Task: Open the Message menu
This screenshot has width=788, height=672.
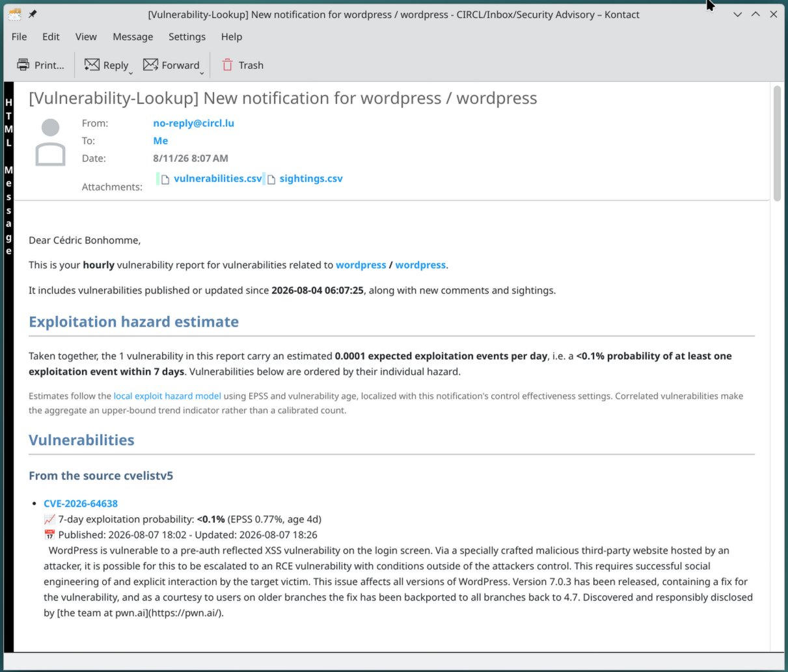Action: point(133,36)
